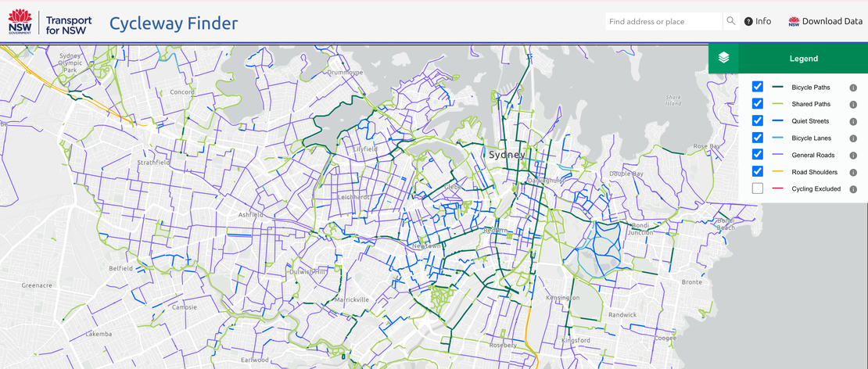The image size is (868, 369).
Task: Click the Find address or place field
Action: [664, 22]
